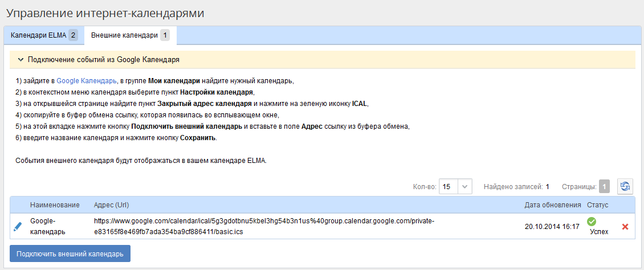Sort by the Наименование column header
The height and width of the screenshot is (270, 644).
[x=54, y=204]
